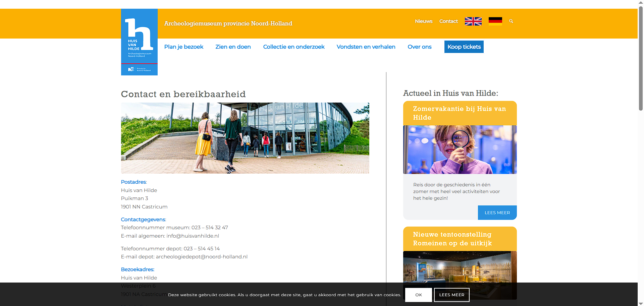Click the Huis van Hilde logo
644x306 pixels.
[139, 42]
